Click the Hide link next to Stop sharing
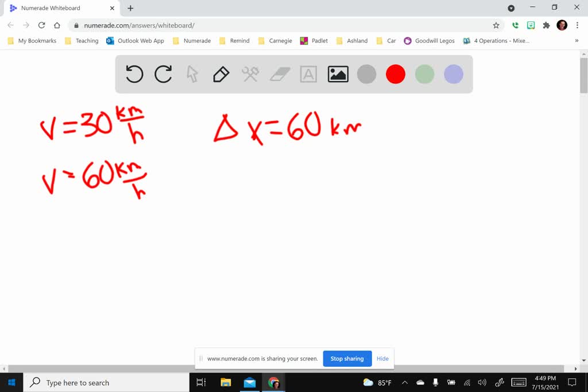This screenshot has height=392, width=588. tap(382, 358)
